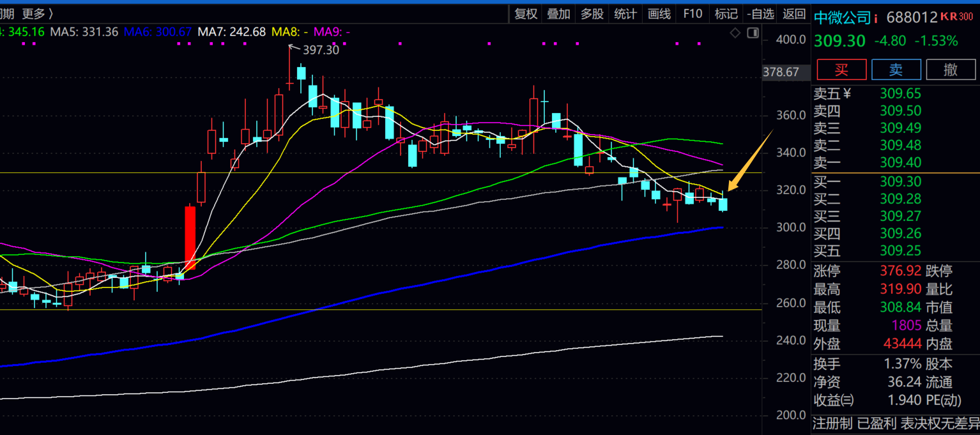Open F10 company information
Screen dimensions: 980x435
click(693, 14)
